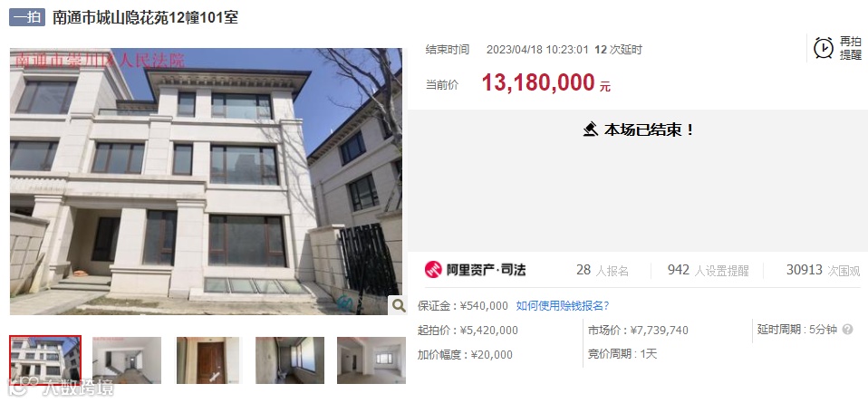Click the current price 13,180,000 元
Viewport: 868px width, 403px height.
pyautogui.click(x=546, y=83)
